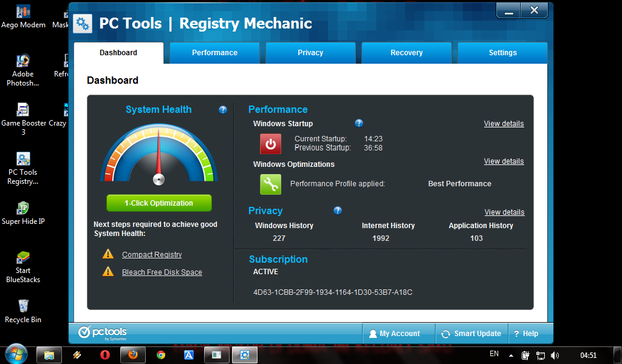Click the Windows History count 227
Screen dimensions: 622x364
(279, 238)
